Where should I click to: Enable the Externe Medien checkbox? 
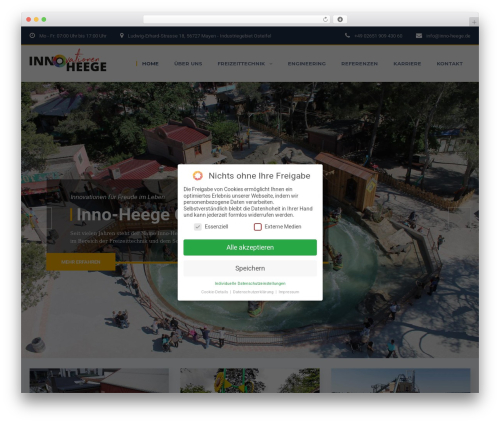tap(258, 227)
